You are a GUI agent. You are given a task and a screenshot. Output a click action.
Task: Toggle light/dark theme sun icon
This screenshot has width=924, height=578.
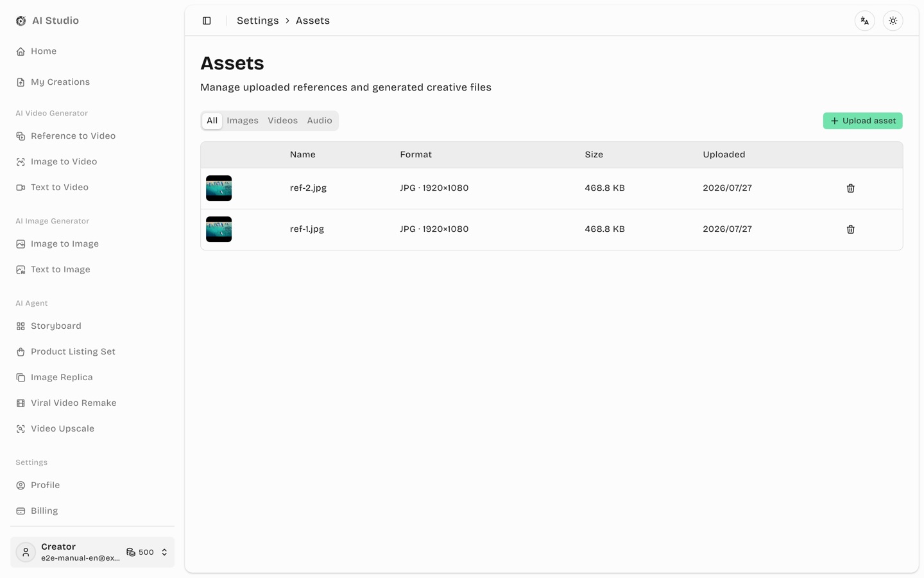coord(893,21)
